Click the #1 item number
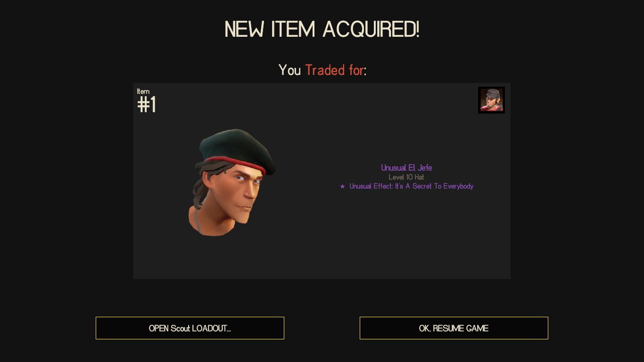The width and height of the screenshot is (644, 362). pos(147,105)
